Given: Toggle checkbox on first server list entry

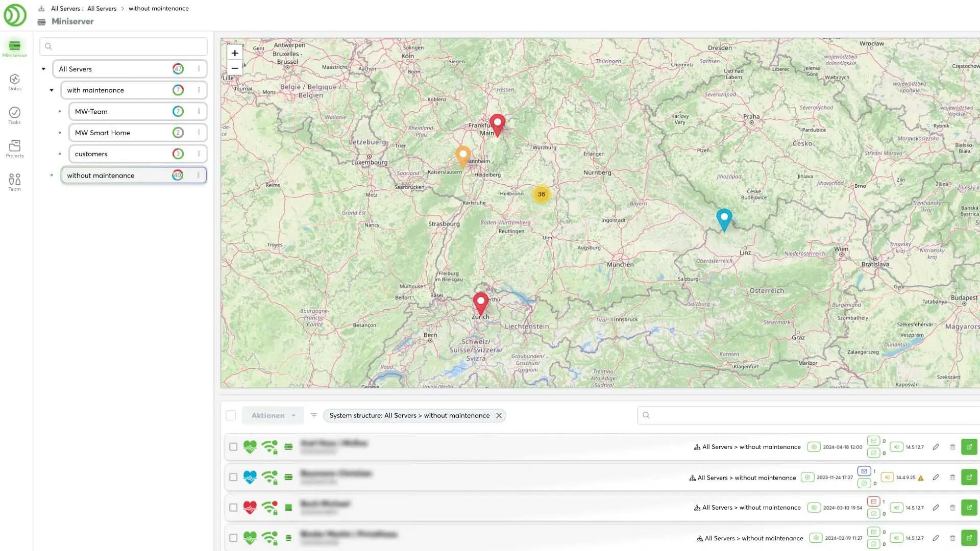Looking at the screenshot, I should click(234, 447).
